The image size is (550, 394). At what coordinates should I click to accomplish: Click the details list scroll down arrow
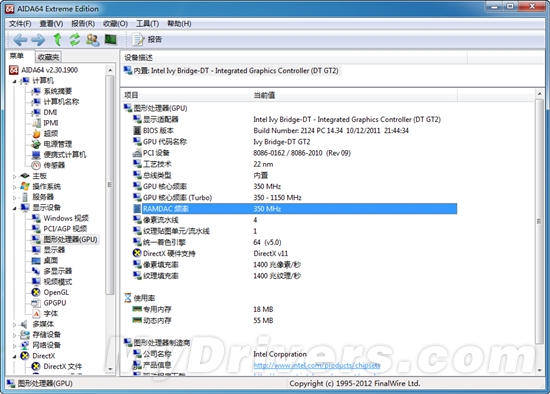[539, 370]
